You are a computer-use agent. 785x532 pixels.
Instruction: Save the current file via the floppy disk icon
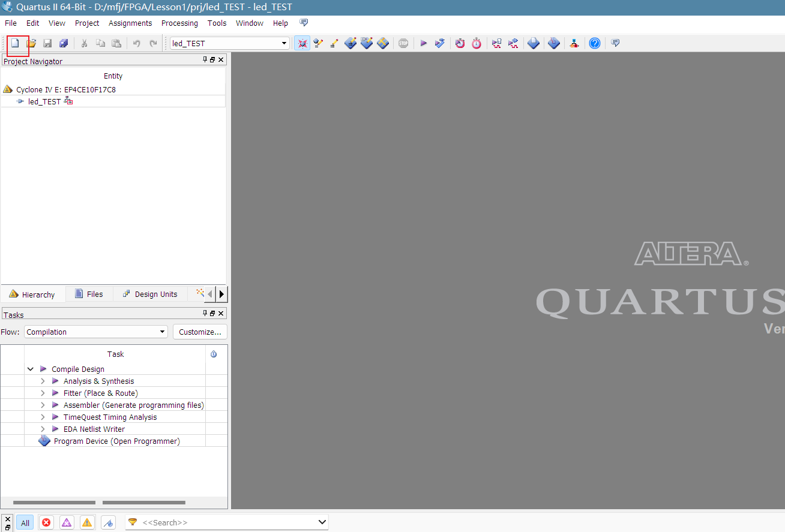point(47,43)
